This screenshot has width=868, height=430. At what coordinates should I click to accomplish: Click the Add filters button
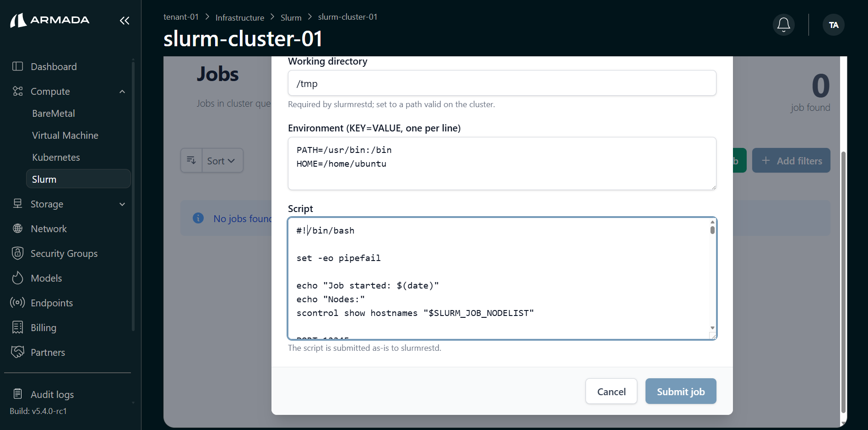click(791, 160)
